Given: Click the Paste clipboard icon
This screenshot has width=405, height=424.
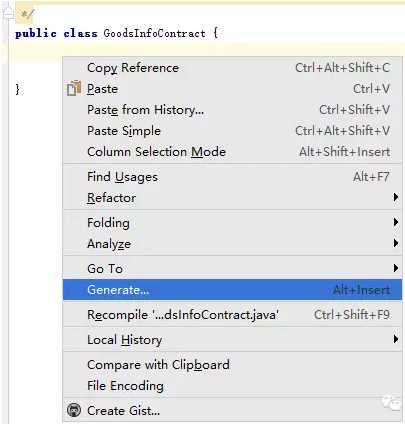Looking at the screenshot, I should click(x=74, y=88).
